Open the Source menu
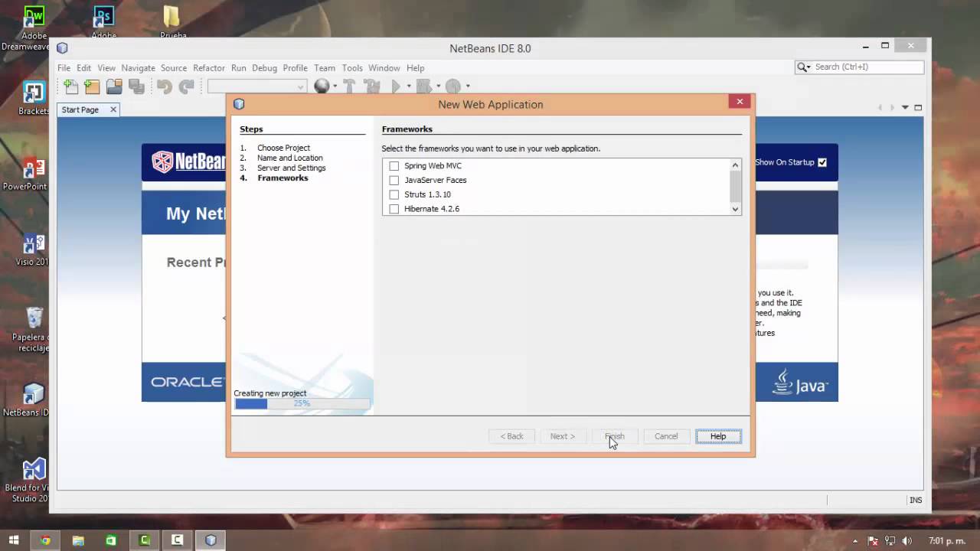This screenshot has height=551, width=980. point(174,68)
